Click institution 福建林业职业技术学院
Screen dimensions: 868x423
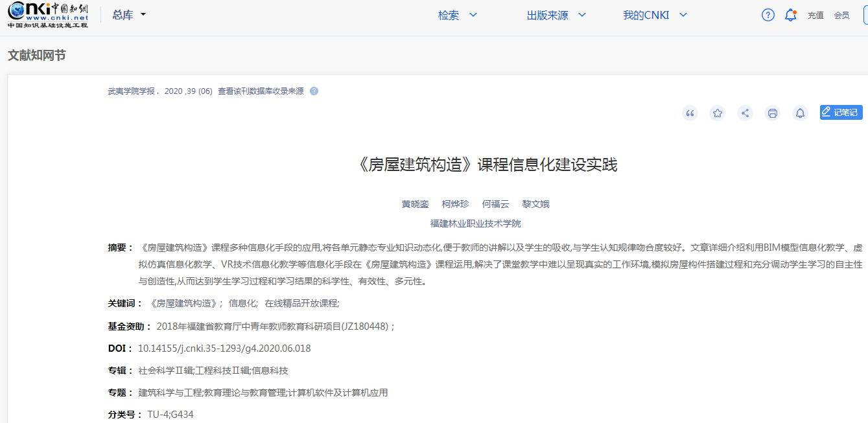[475, 223]
